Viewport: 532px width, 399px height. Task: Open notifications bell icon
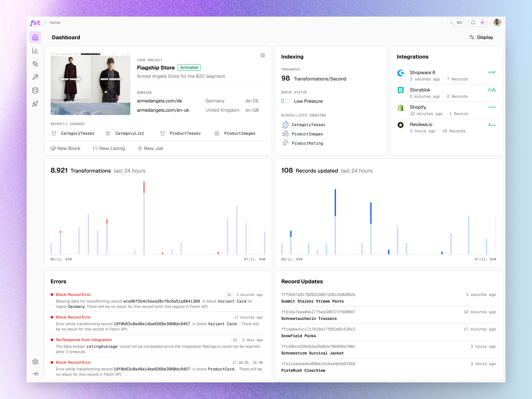(x=473, y=23)
